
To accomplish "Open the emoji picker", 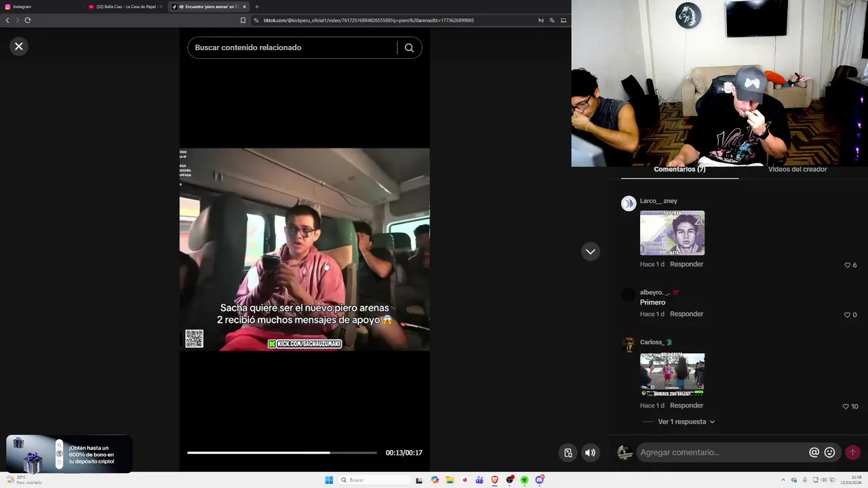I will [829, 453].
